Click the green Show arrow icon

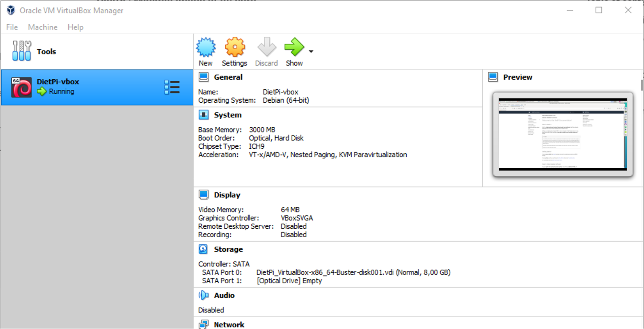tap(294, 47)
